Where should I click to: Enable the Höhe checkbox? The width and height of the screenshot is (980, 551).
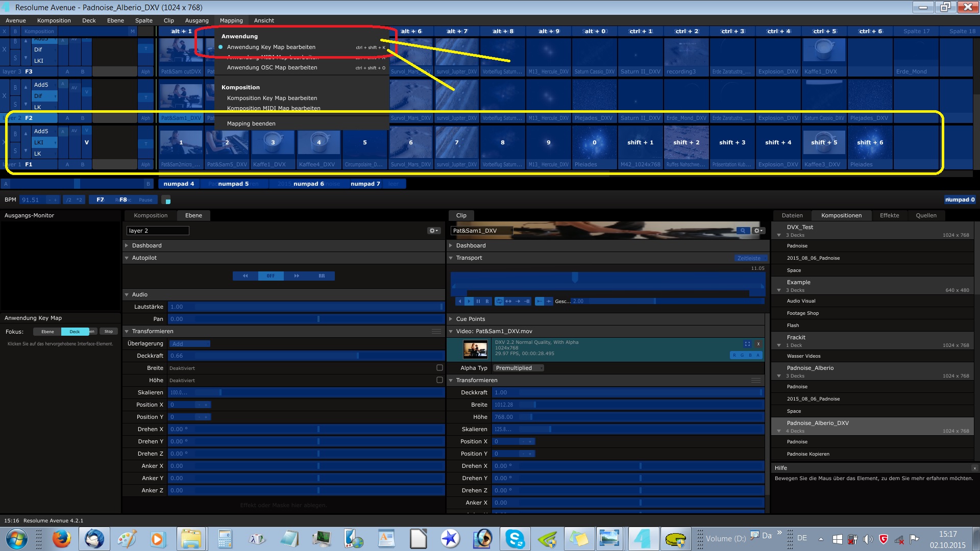[x=439, y=380]
